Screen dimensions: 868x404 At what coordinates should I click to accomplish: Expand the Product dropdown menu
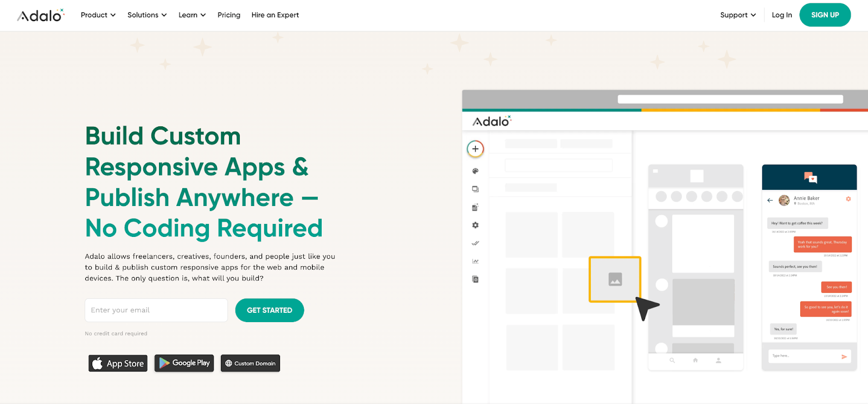[98, 15]
